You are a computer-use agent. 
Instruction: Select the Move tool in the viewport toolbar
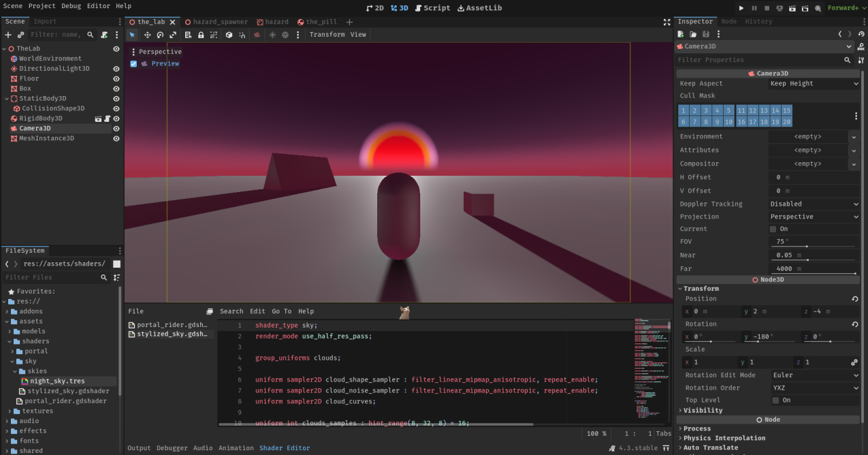click(x=148, y=34)
